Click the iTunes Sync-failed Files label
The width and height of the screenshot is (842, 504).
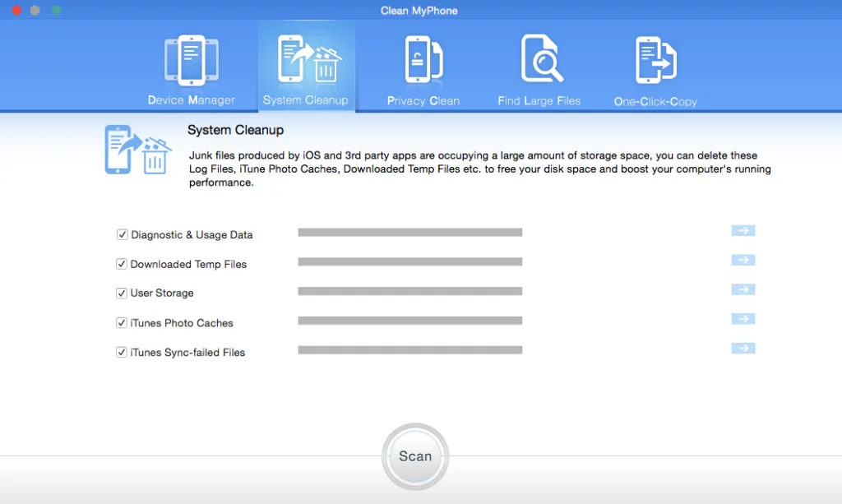[187, 353]
